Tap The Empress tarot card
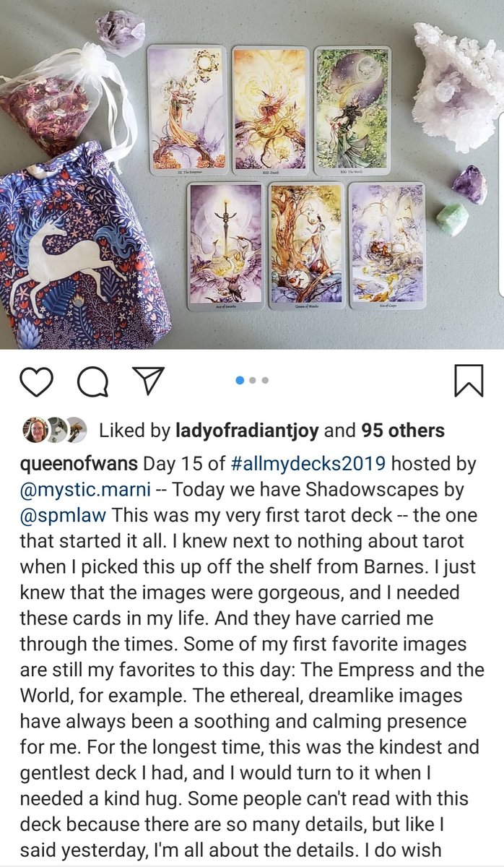The width and height of the screenshot is (504, 867). [x=187, y=110]
